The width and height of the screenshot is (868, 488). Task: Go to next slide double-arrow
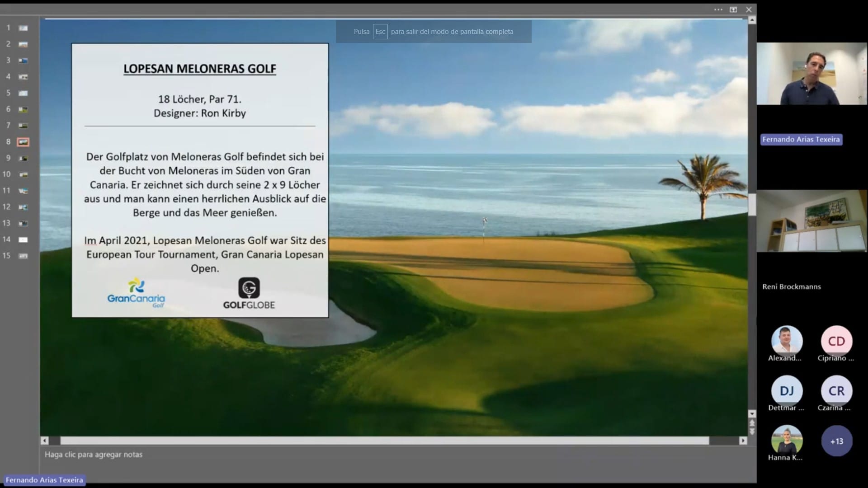click(752, 432)
